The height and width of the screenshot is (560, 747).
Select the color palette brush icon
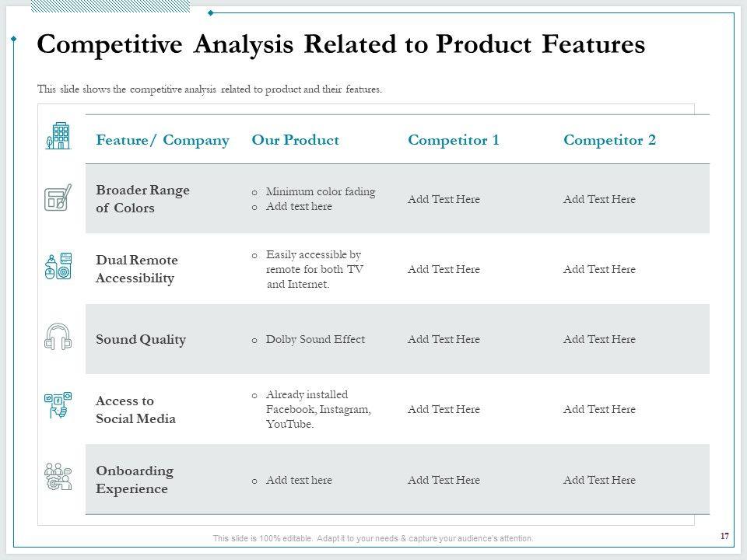click(x=58, y=198)
